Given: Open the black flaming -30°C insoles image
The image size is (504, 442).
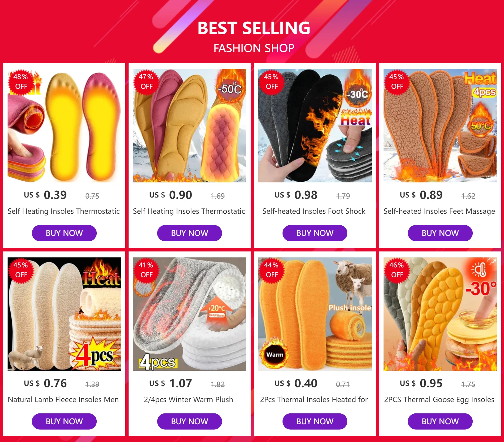Looking at the screenshot, I should coord(315,126).
